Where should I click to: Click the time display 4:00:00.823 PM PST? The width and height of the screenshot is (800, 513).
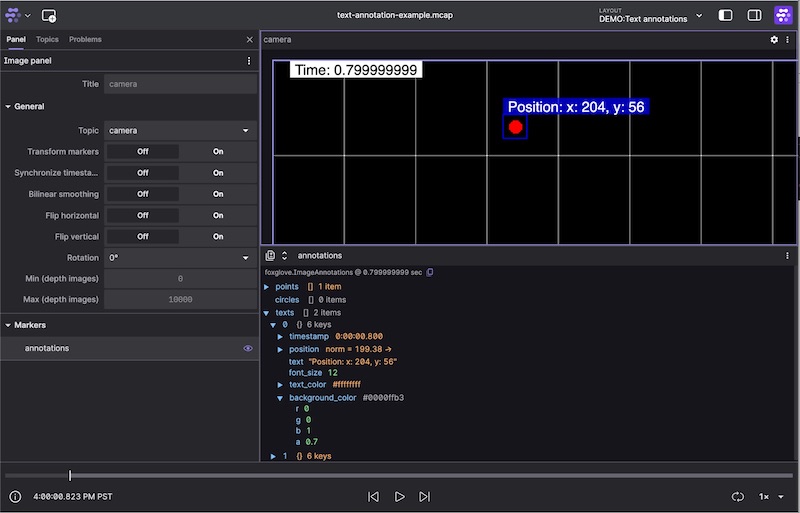[73, 496]
